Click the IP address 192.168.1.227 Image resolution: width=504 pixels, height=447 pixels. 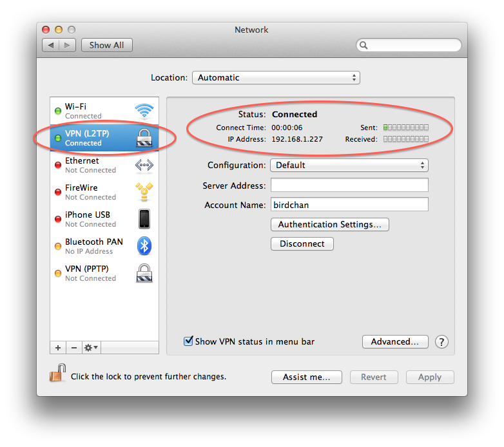pos(297,139)
